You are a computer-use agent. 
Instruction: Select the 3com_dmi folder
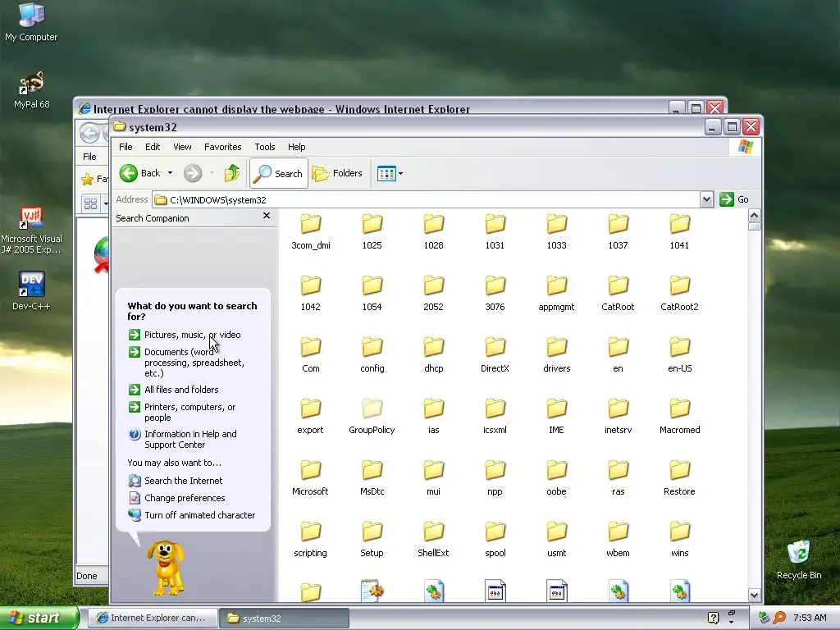311,232
